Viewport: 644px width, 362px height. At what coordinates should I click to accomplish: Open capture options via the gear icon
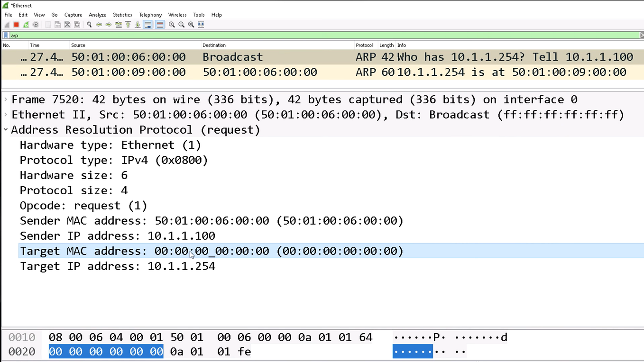click(36, 25)
